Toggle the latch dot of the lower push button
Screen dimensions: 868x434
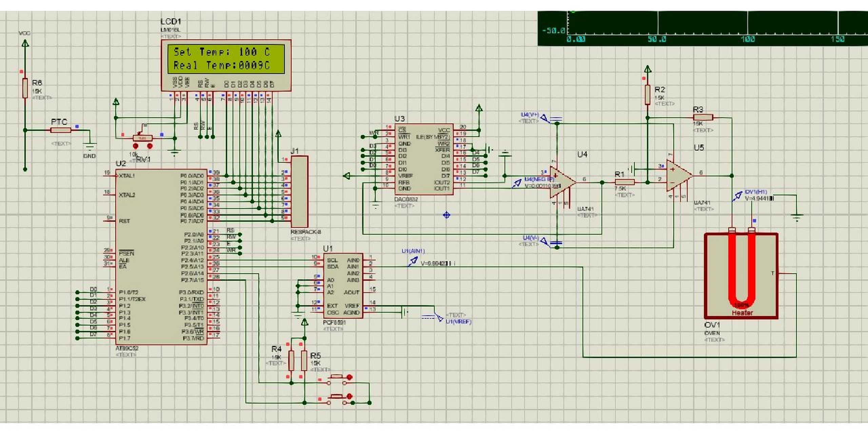350,396
